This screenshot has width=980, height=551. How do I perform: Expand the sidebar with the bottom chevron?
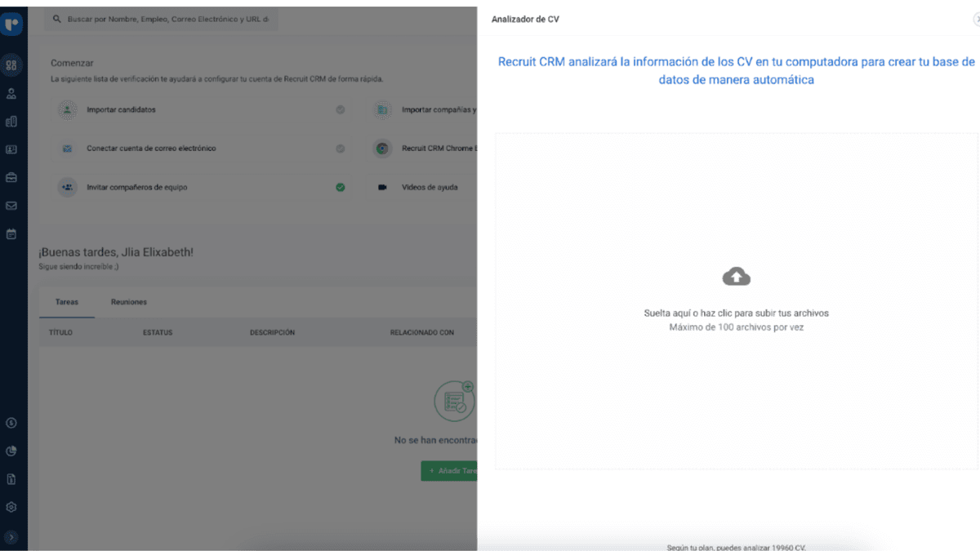[11, 536]
